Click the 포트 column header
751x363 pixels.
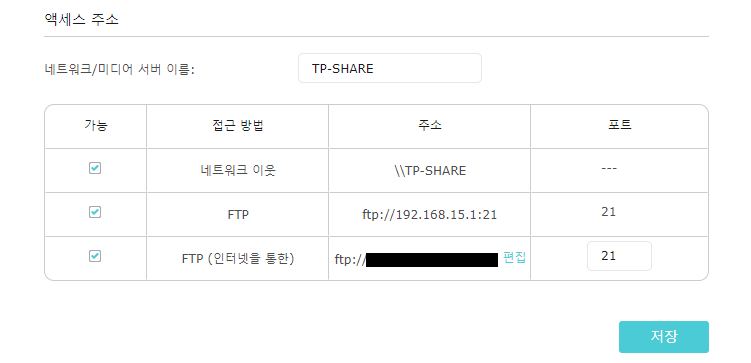tap(619, 126)
